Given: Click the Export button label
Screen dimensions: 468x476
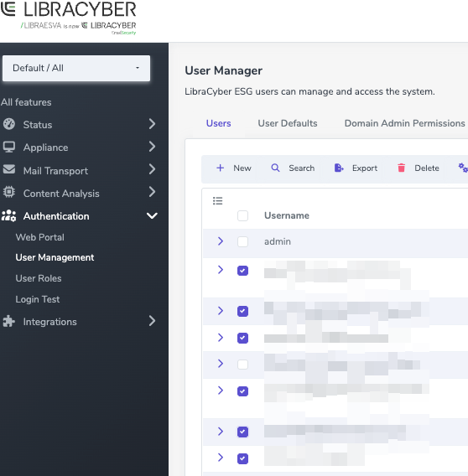Looking at the screenshot, I should pos(365,168).
